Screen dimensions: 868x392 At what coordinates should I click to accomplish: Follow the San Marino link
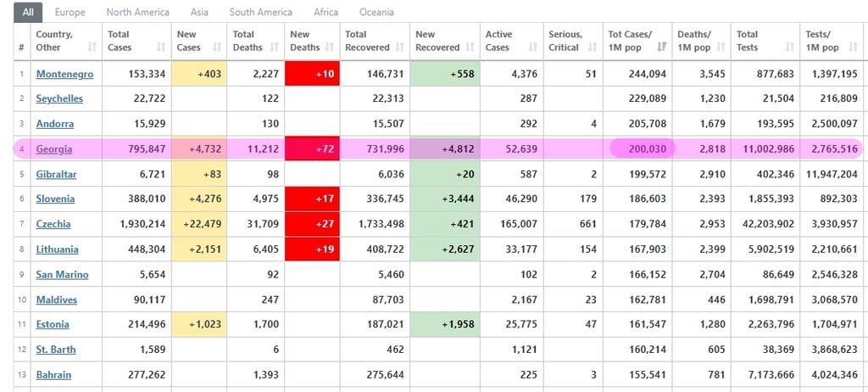62,275
